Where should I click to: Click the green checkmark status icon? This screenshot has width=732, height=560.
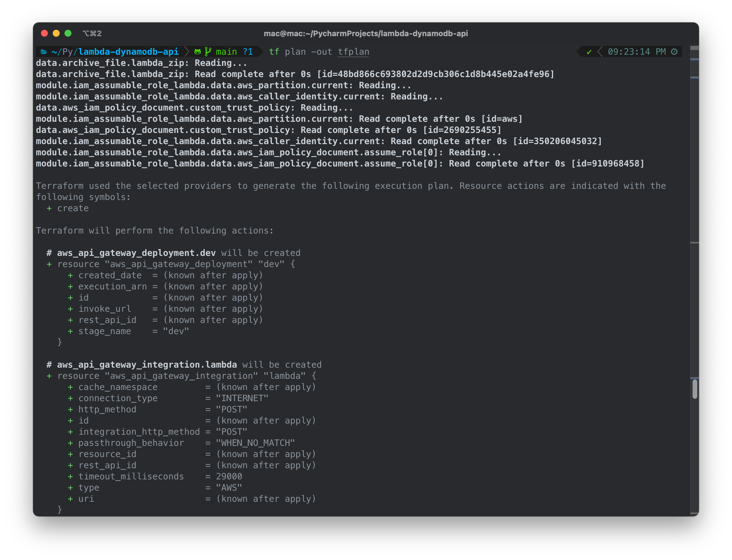pyautogui.click(x=589, y=52)
